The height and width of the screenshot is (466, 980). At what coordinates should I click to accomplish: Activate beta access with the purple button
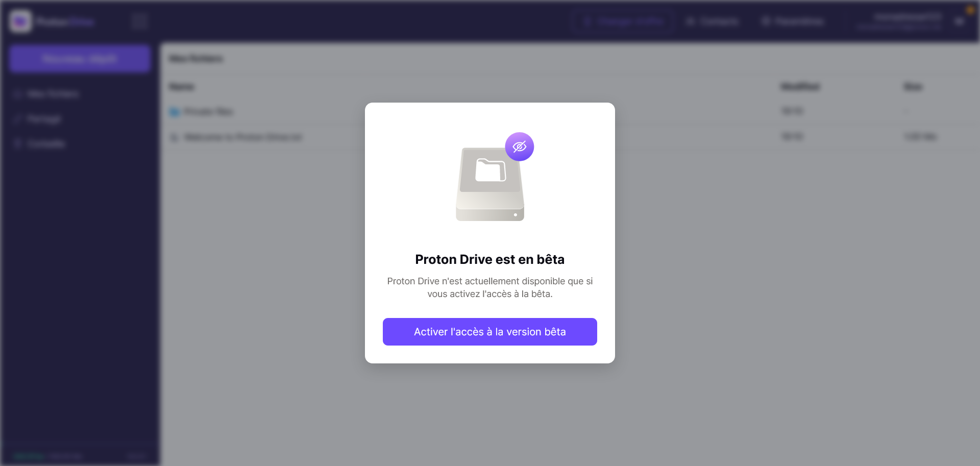pyautogui.click(x=490, y=332)
